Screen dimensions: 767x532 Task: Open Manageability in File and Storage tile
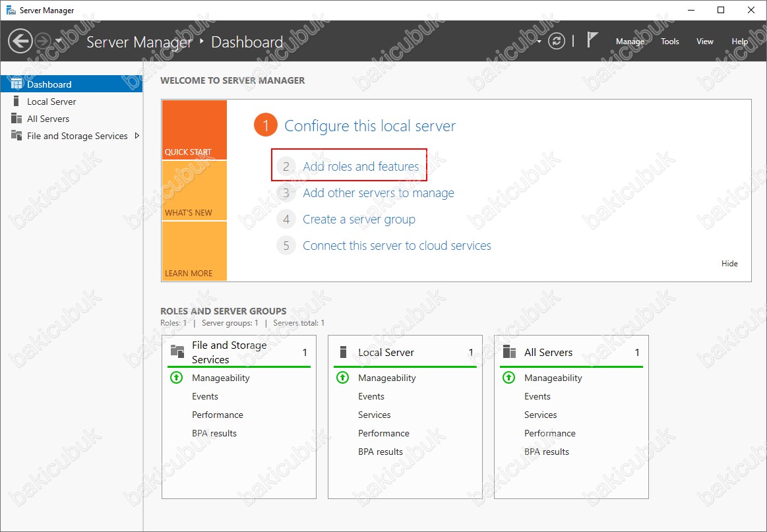click(221, 378)
